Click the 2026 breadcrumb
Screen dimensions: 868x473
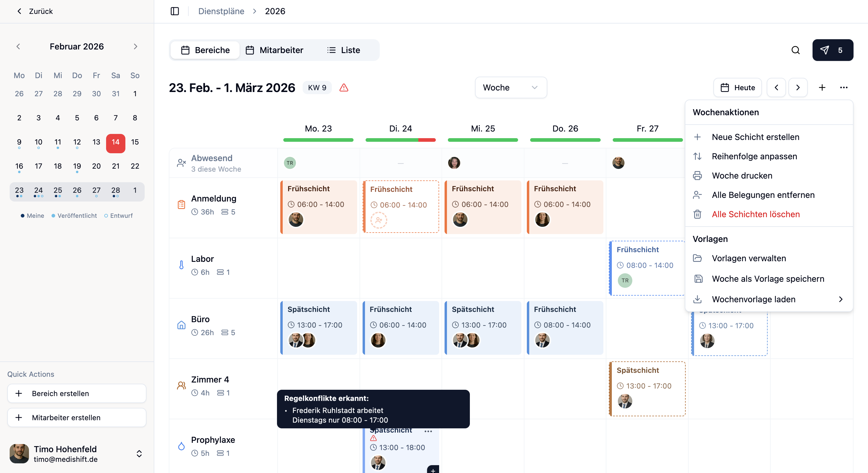click(x=275, y=11)
